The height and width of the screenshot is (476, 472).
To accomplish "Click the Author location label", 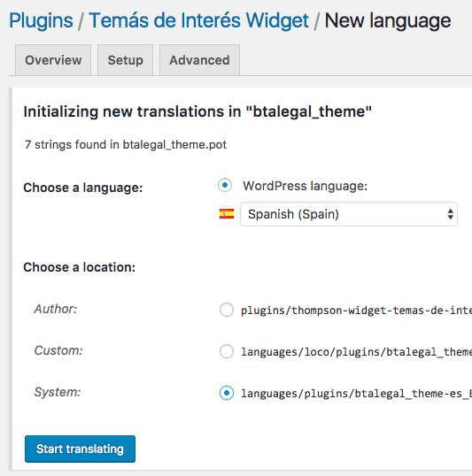I will click(56, 309).
